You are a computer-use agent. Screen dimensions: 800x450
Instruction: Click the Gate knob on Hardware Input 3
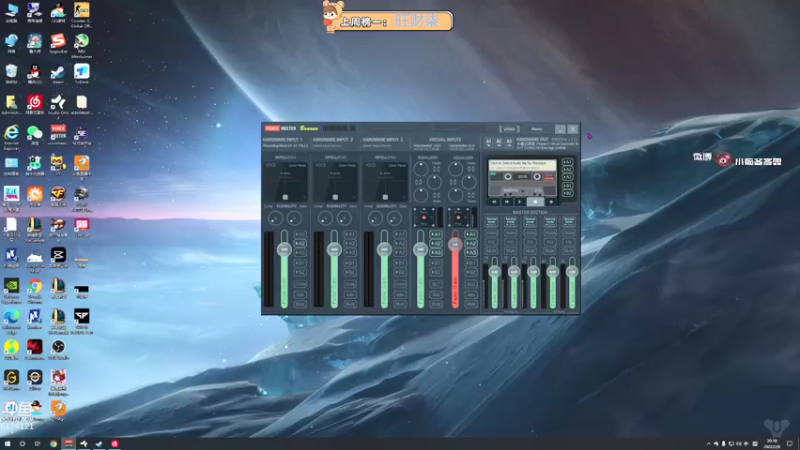point(394,218)
